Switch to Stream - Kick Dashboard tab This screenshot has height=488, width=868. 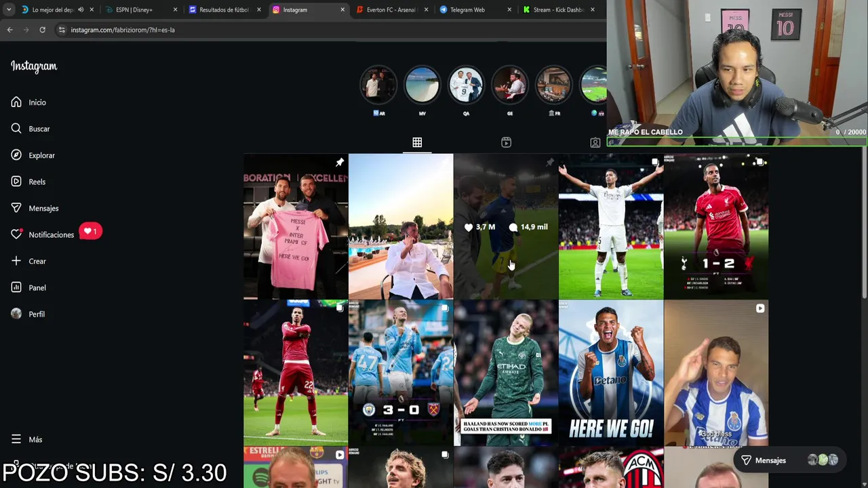pyautogui.click(x=558, y=9)
